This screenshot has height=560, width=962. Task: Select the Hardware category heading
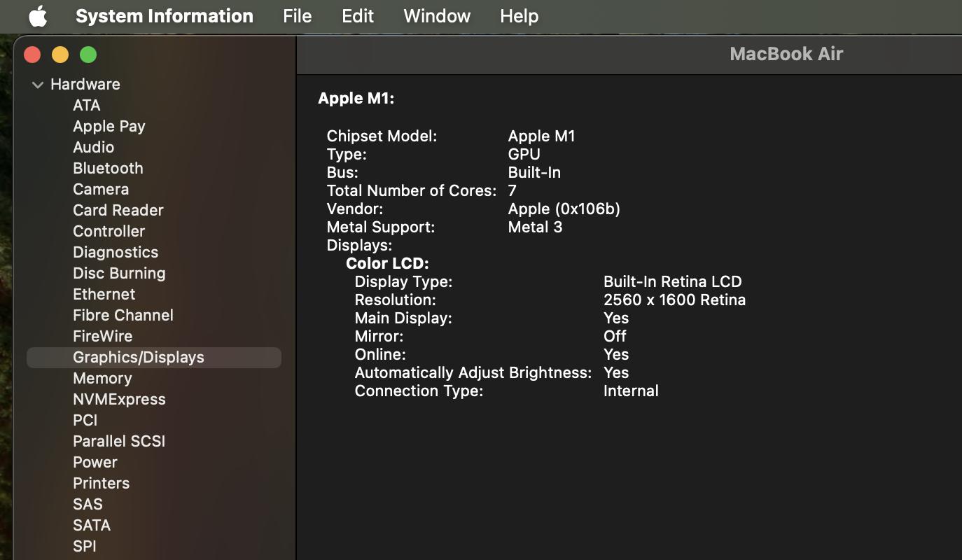pos(85,84)
